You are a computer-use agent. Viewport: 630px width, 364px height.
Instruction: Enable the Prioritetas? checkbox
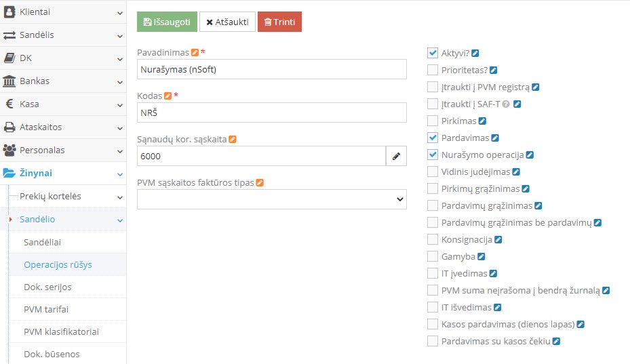[x=433, y=70]
